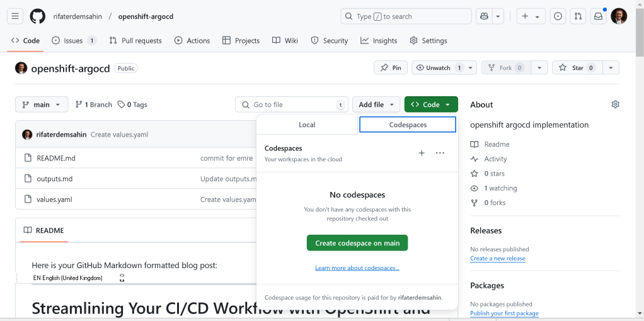The height and width of the screenshot is (321, 644).
Task: Click the Unwatch button
Action: coord(438,68)
